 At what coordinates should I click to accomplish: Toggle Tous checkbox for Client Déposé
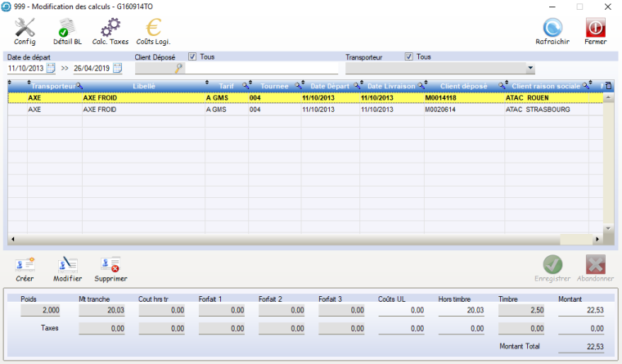193,57
